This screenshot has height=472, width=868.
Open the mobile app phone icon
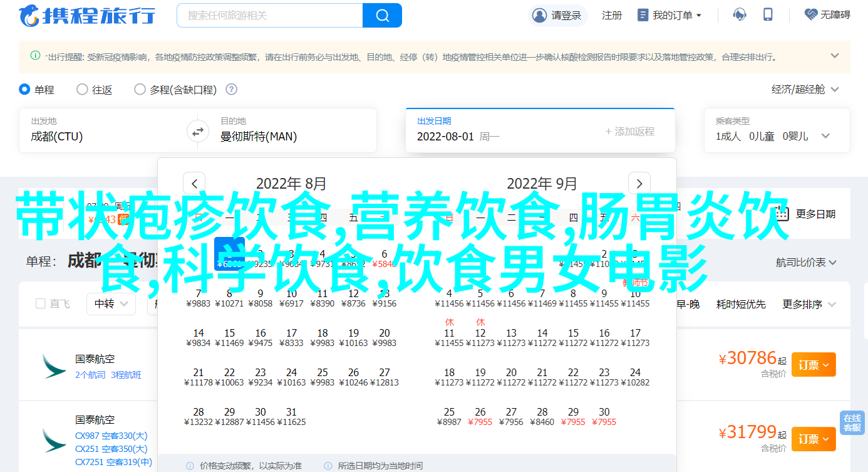[x=768, y=14]
